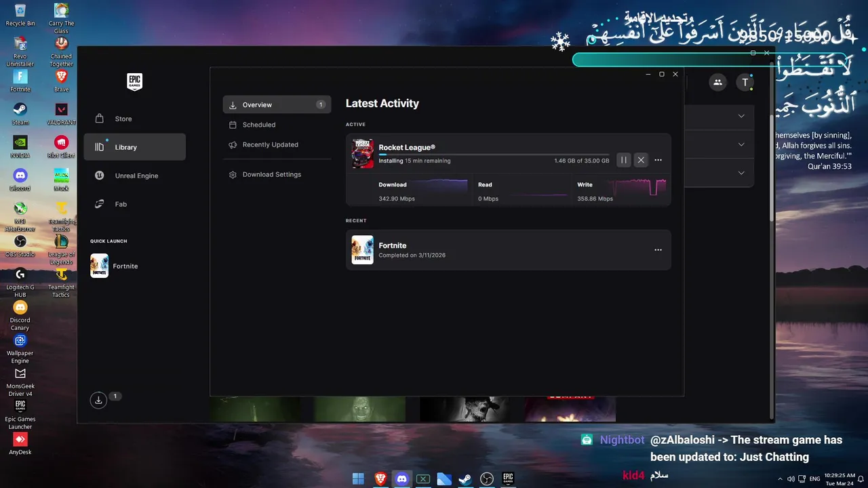Select Library in the launcher sidebar
The height and width of the screenshot is (488, 868).
point(134,147)
